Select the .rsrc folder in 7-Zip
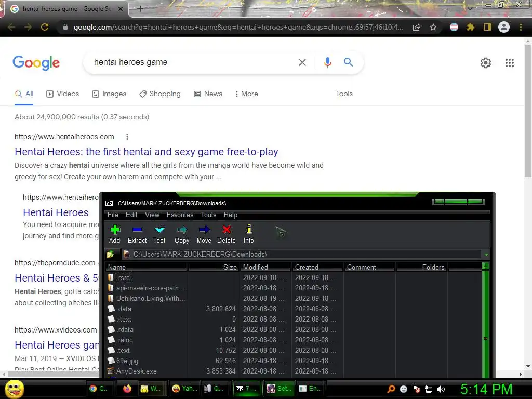Image resolution: width=532 pixels, height=399 pixels. click(x=124, y=277)
